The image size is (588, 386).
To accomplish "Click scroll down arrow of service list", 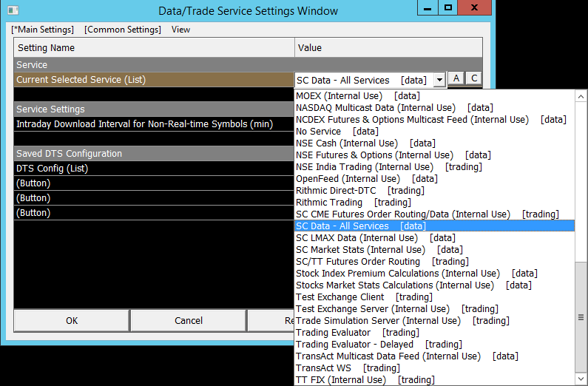I will coord(581,379).
